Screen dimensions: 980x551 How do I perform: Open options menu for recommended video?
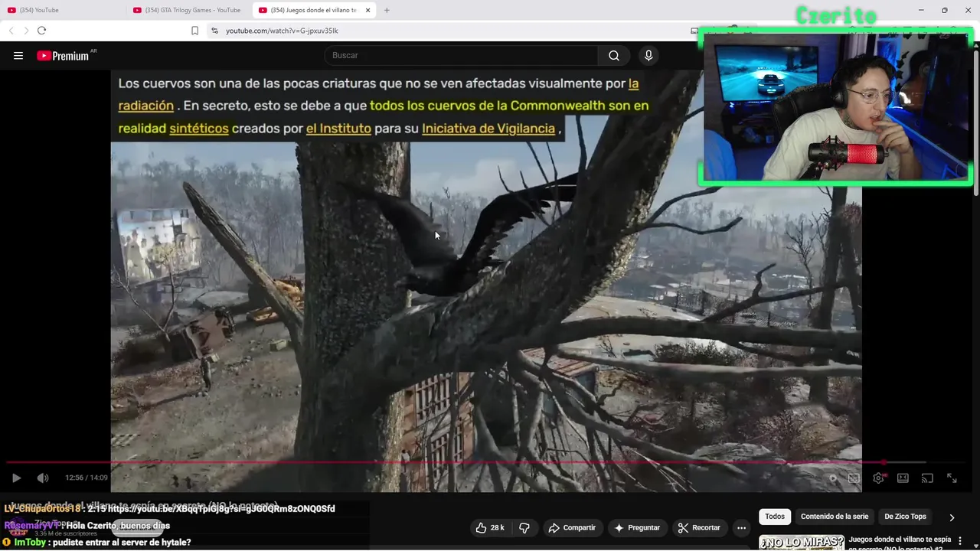(x=960, y=541)
